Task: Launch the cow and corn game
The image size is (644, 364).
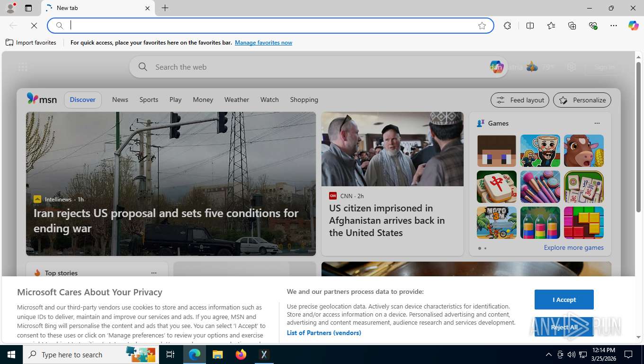Action: pos(584,151)
